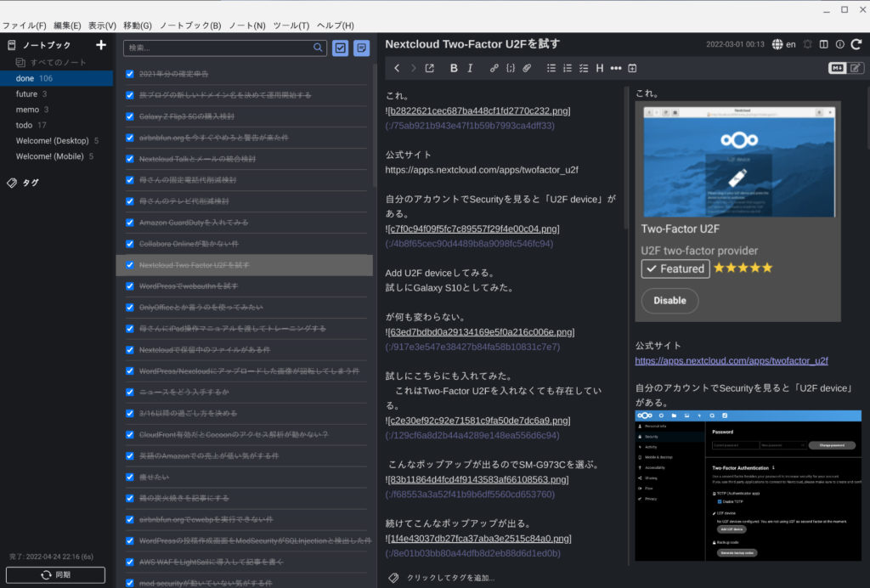Viewport: 870px width, 588px height.
Task: Switch to the rich text editor mode
Action: tap(856, 68)
